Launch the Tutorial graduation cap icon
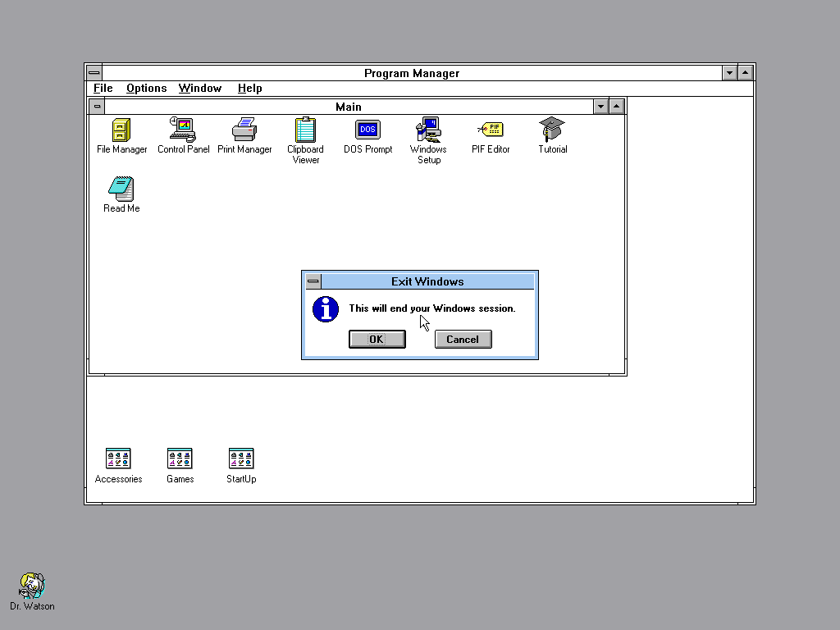The height and width of the screenshot is (630, 840). pos(552,130)
